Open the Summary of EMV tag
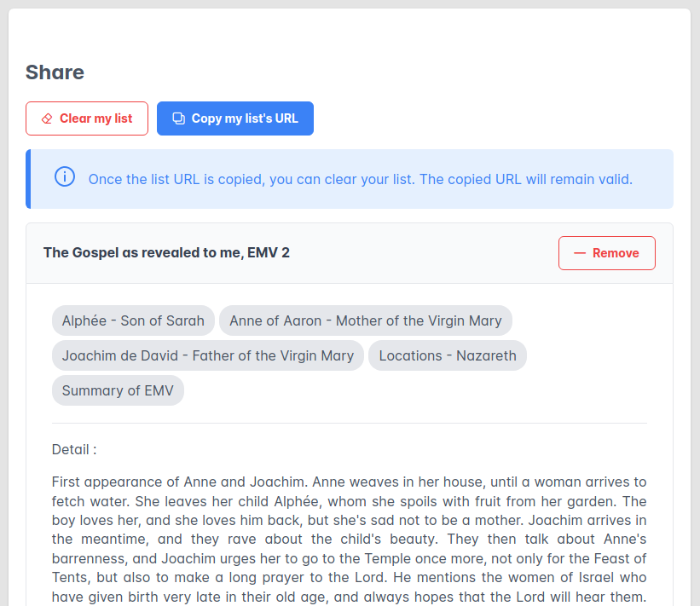 pyautogui.click(x=118, y=390)
